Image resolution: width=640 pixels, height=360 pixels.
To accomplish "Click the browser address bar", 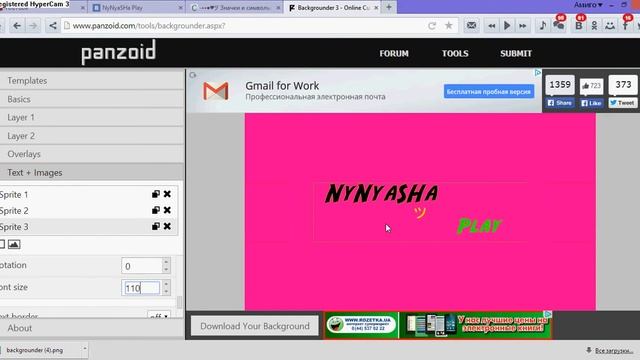I will [x=245, y=26].
